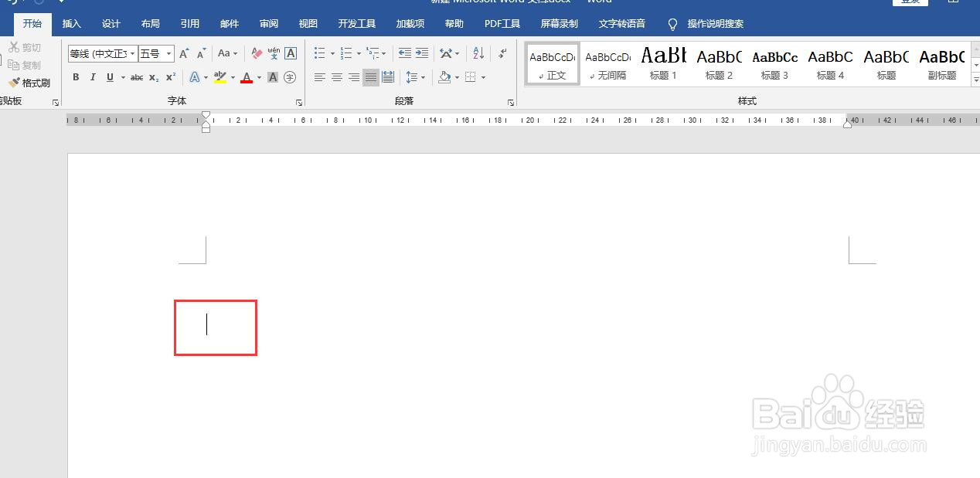Apply text effects with the outlined A

pos(195,77)
